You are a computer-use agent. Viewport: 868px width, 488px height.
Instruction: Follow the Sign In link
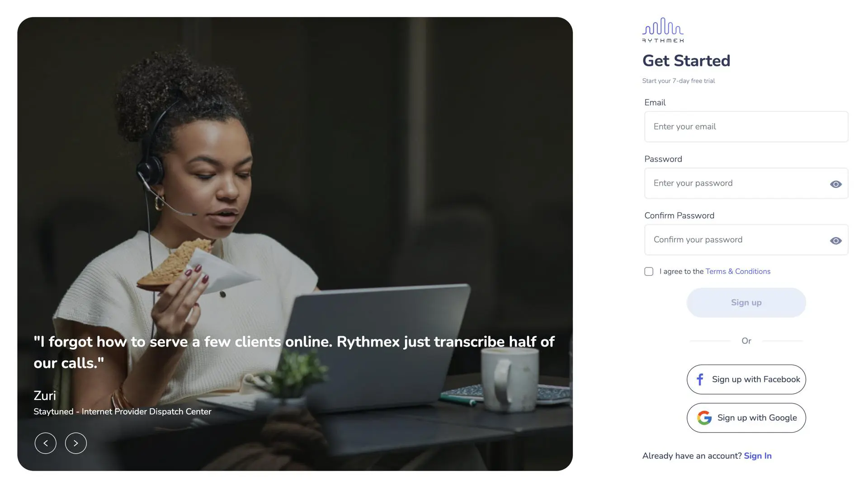758,456
